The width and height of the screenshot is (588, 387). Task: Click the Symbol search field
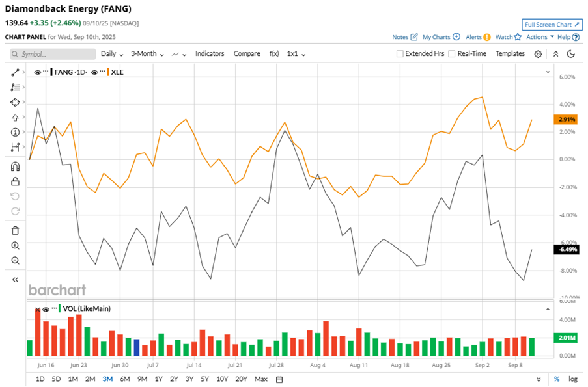click(53, 54)
